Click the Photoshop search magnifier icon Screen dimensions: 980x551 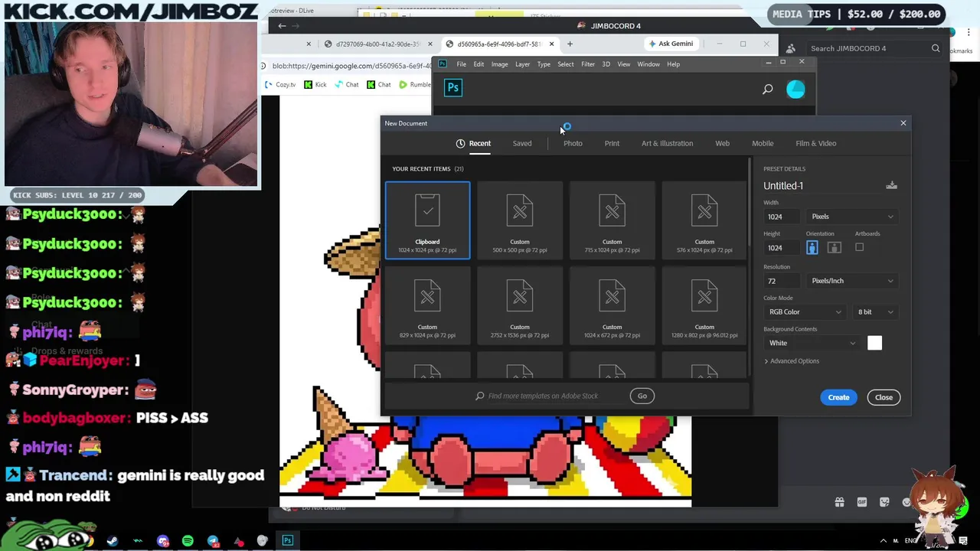[x=767, y=89]
